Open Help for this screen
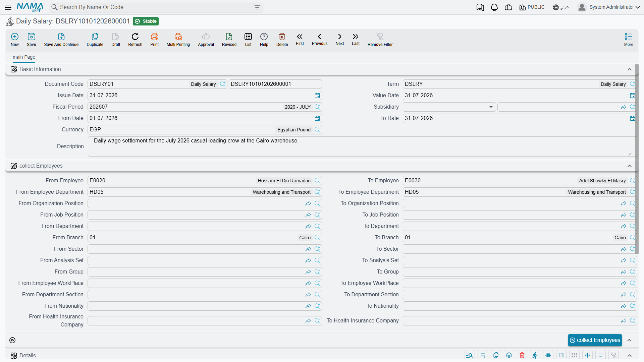Viewport: 644px width, 362px height. pos(264,39)
